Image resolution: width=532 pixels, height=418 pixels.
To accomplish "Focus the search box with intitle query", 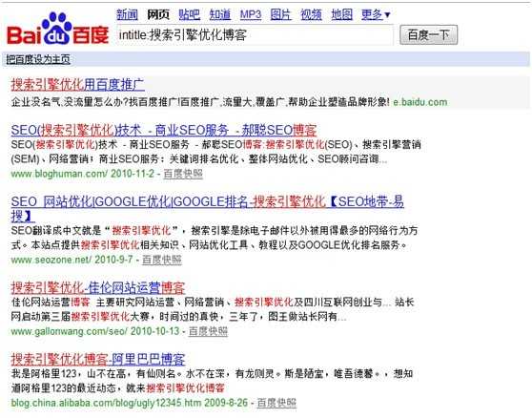I will tap(255, 35).
